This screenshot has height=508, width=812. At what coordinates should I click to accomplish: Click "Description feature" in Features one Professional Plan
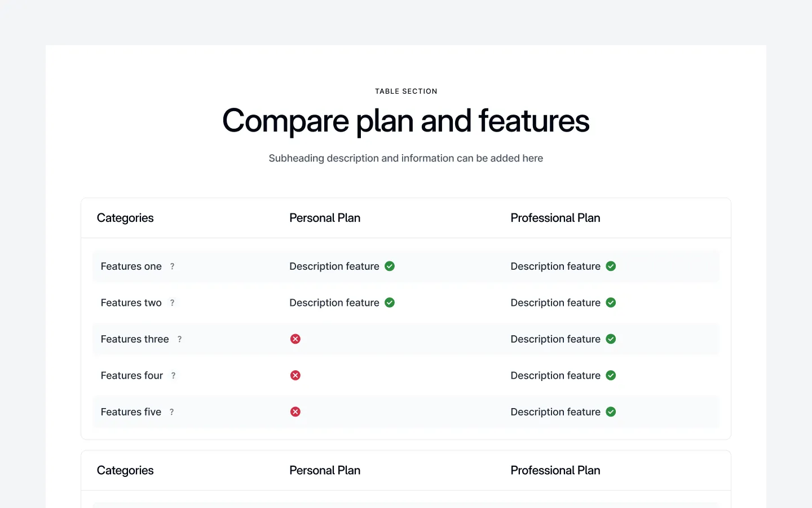pyautogui.click(x=555, y=266)
